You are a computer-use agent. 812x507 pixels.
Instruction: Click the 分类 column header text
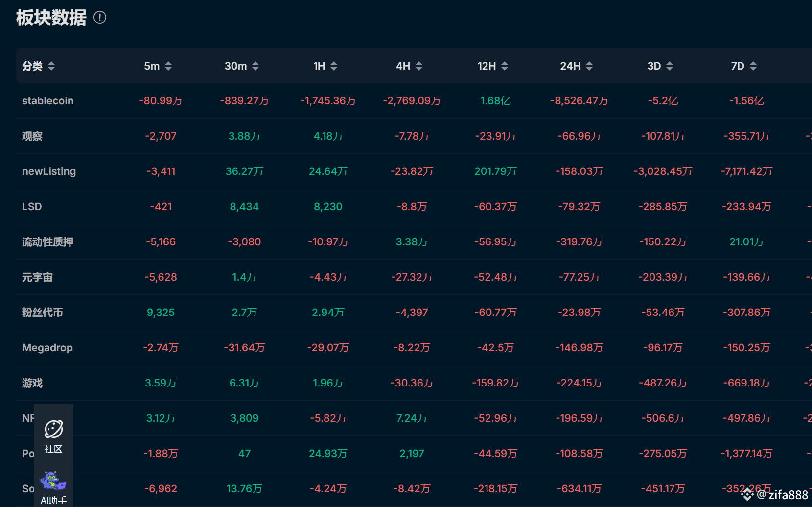click(32, 66)
